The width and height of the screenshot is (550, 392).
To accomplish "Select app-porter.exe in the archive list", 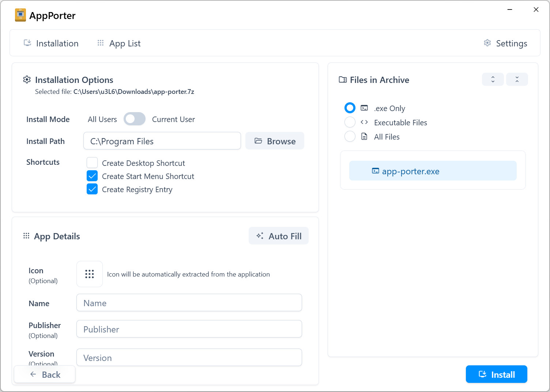I will tap(433, 171).
